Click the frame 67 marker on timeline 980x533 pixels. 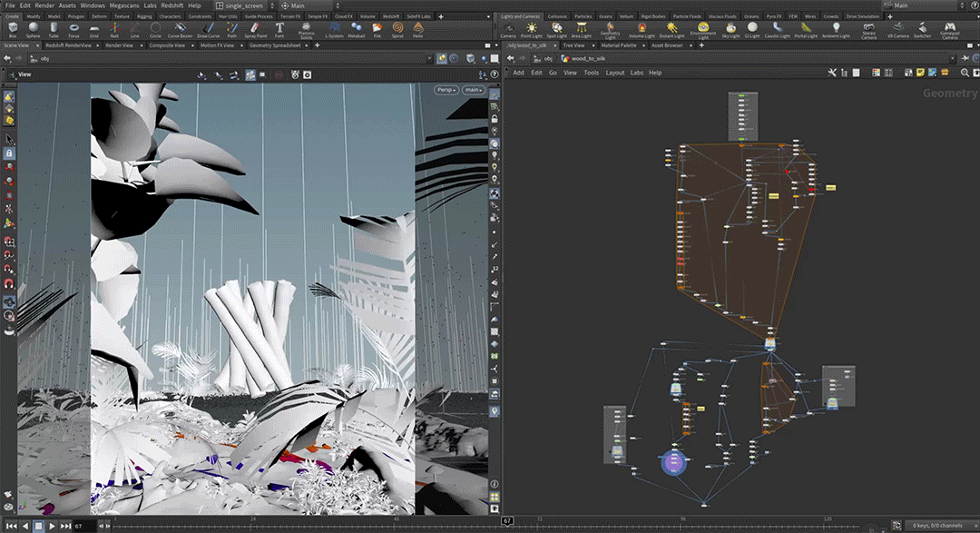pyautogui.click(x=506, y=521)
